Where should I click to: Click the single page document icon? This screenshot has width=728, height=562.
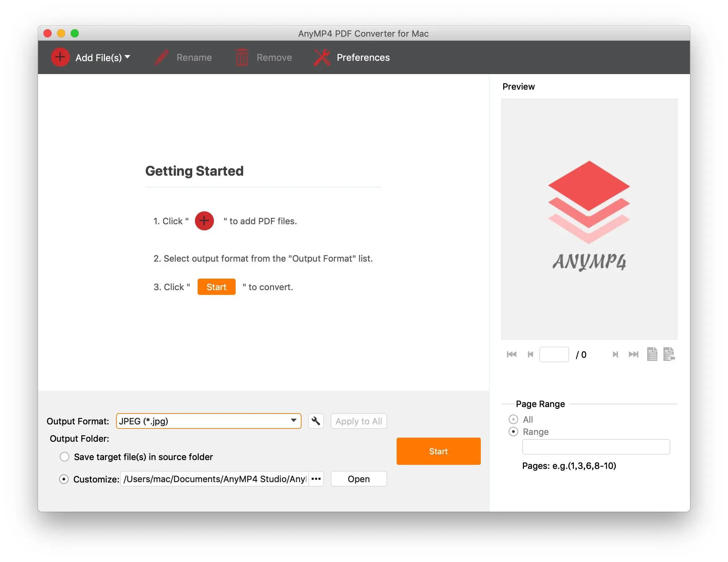652,354
